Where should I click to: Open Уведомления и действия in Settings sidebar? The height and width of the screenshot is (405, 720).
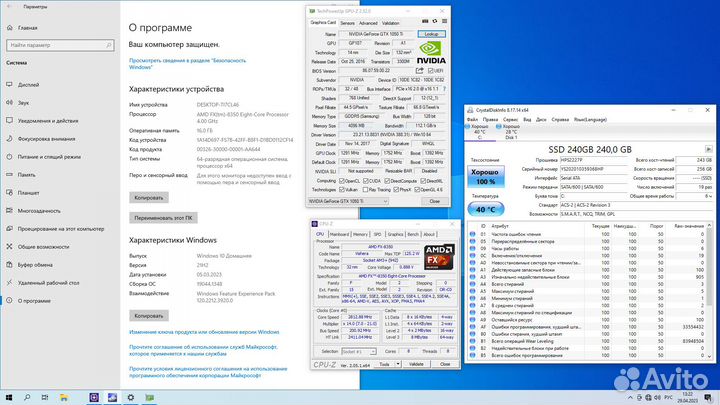tap(48, 121)
